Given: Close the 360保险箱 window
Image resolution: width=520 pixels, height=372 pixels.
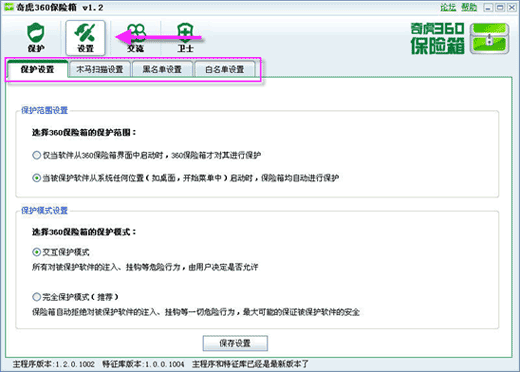Looking at the screenshot, I should coord(512,7).
